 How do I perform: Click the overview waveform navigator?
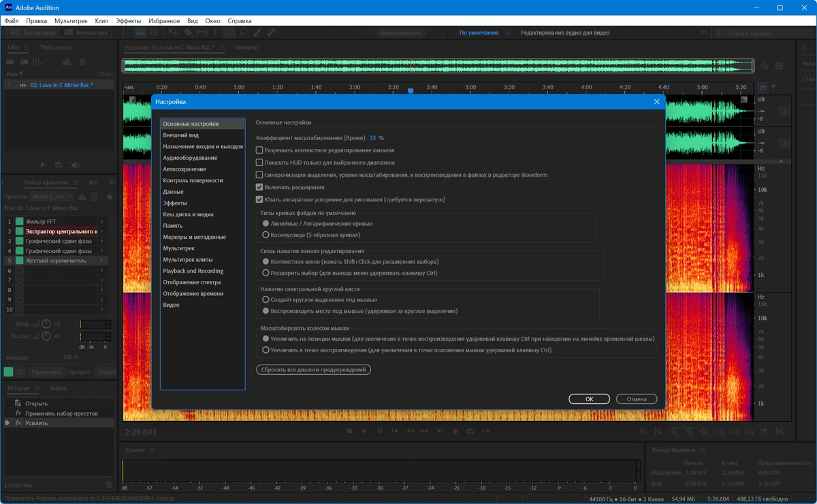(x=438, y=66)
